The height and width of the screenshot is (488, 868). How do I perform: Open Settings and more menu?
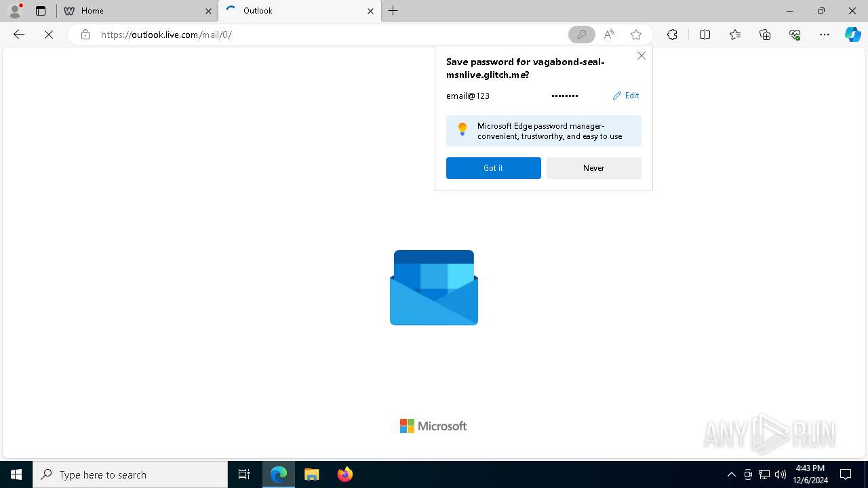pyautogui.click(x=825, y=35)
